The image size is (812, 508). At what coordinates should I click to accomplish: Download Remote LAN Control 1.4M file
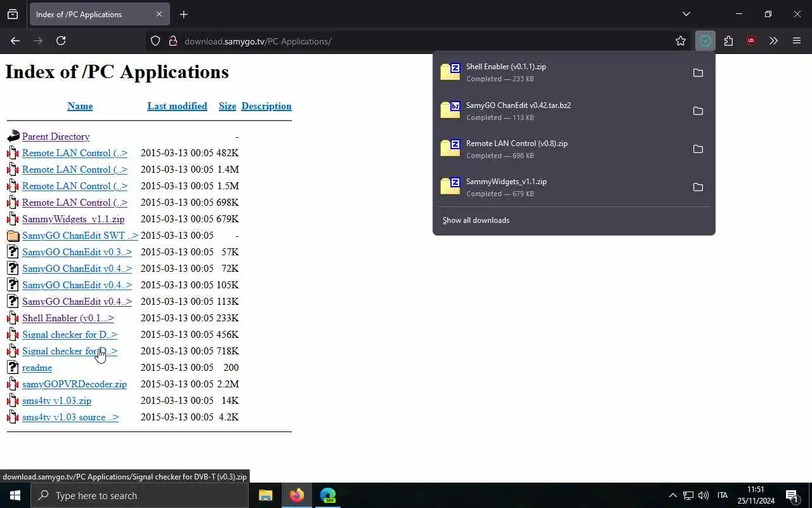(75, 170)
